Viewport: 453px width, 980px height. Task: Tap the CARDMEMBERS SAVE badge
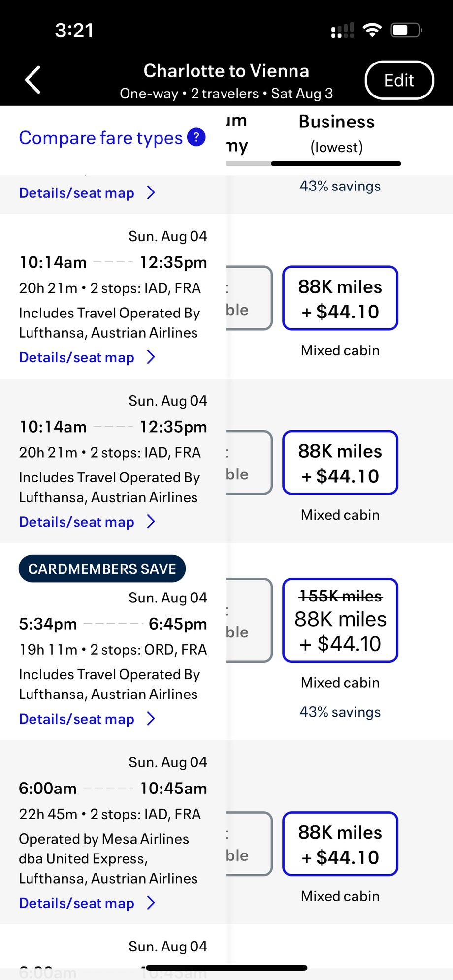tap(102, 569)
